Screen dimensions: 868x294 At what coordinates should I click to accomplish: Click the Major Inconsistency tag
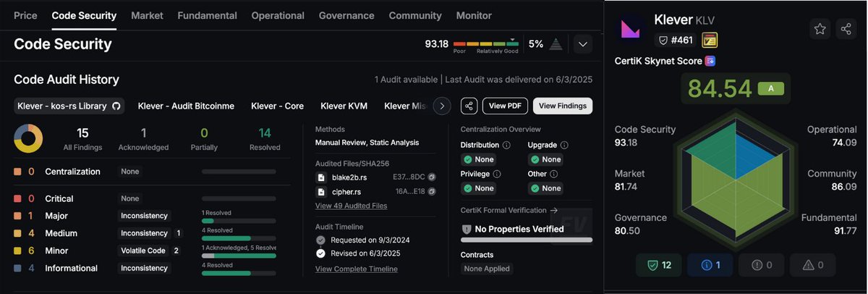click(x=144, y=216)
